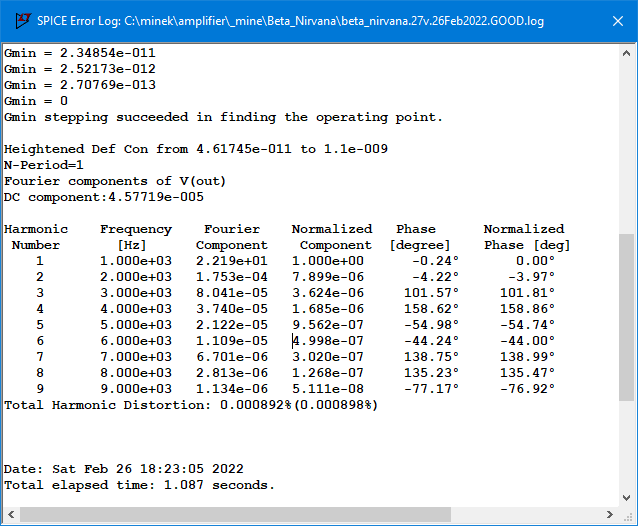
Task: Click the line 'Gmin = 2.52173e-012'
Action: tap(80, 69)
